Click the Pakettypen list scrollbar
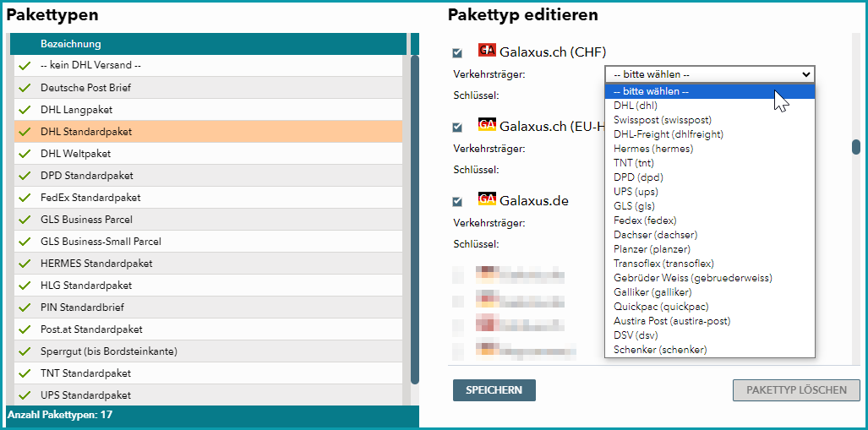Viewport: 868px width, 430px height. (x=415, y=219)
